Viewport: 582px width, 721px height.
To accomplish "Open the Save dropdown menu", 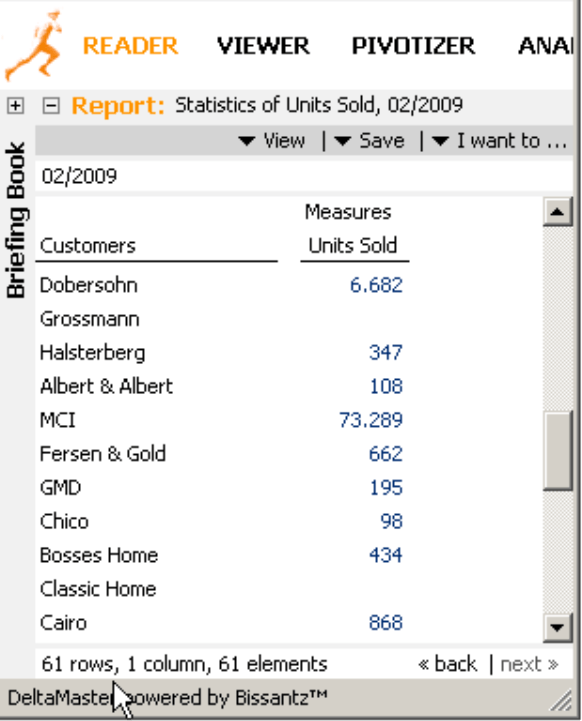I will (369, 141).
